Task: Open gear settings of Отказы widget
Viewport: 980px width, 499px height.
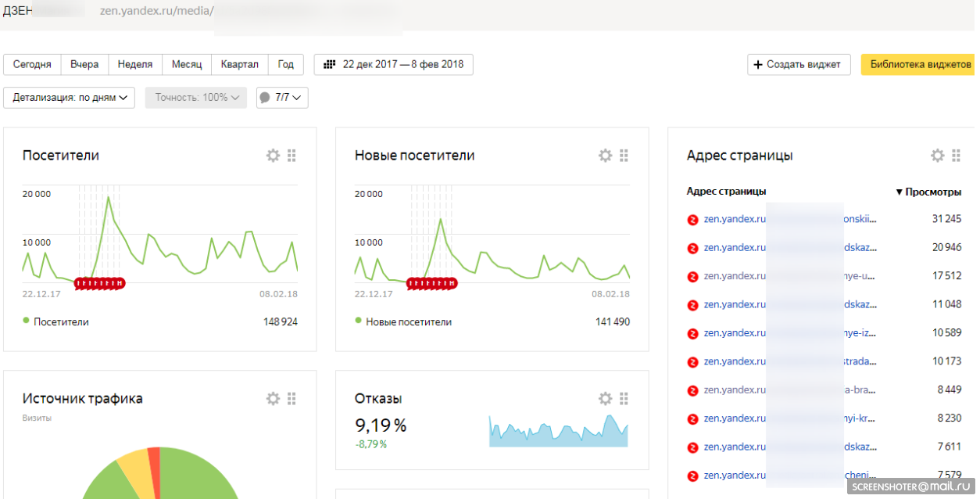Action: (x=605, y=399)
